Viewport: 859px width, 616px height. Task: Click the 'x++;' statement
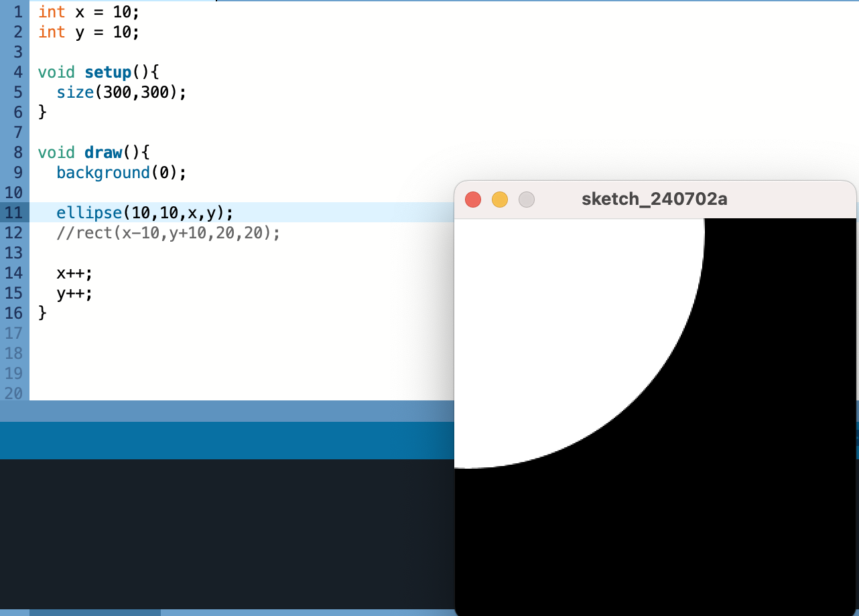point(75,273)
